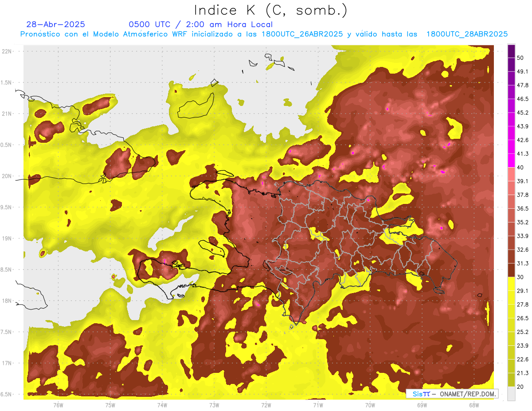Screen dimensions: 532x411
Task: Click the WRF model forecast description line
Action: click(264, 34)
